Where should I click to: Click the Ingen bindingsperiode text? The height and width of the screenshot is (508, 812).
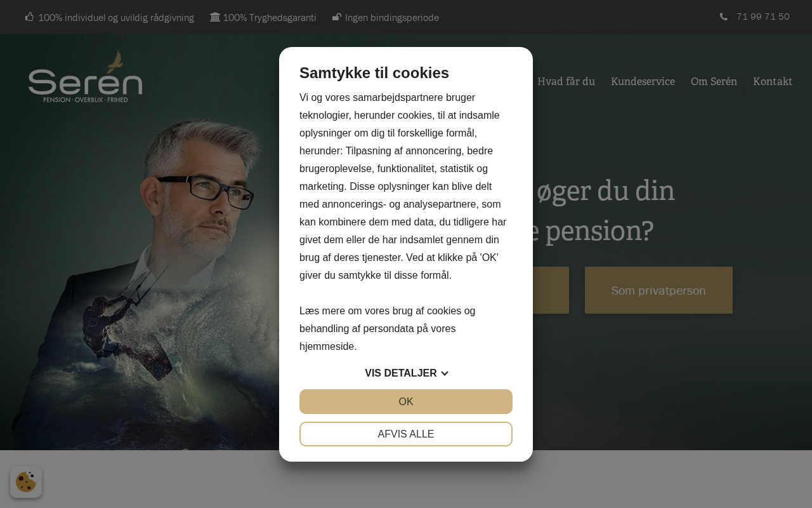click(x=392, y=18)
